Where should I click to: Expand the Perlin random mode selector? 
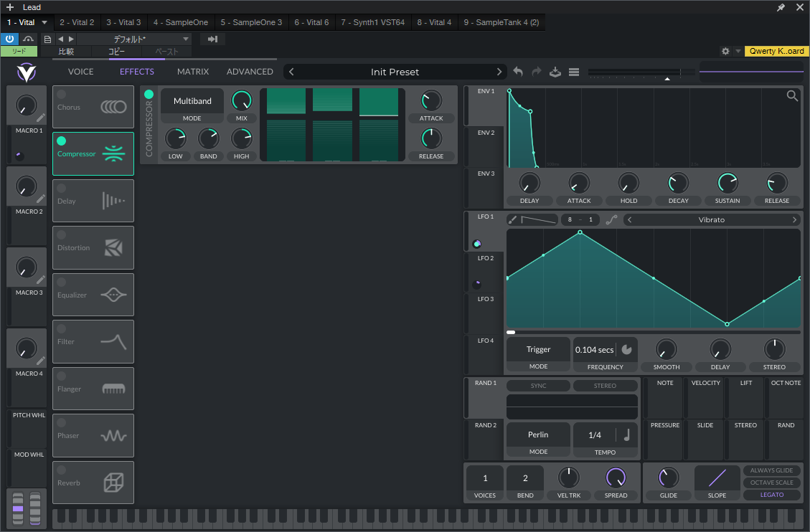pos(538,434)
